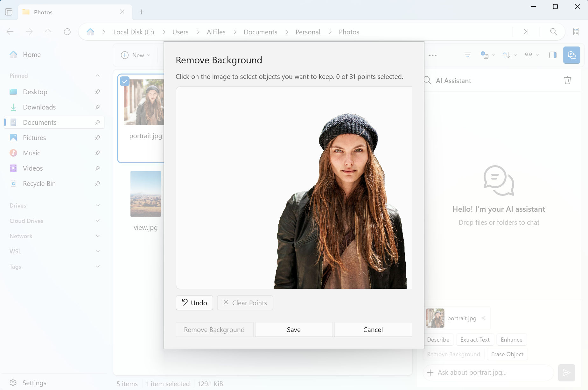The image size is (588, 390).
Task: Click the Extract Text suggestion chip
Action: click(x=475, y=339)
